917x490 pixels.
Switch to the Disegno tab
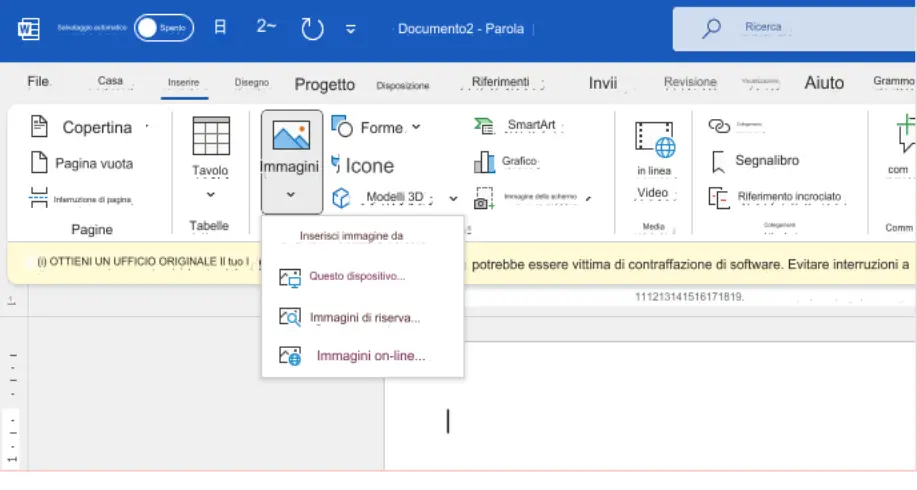tap(251, 82)
